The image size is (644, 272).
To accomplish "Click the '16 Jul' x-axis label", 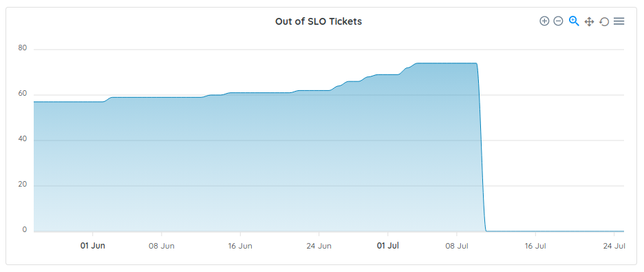I will point(535,246).
